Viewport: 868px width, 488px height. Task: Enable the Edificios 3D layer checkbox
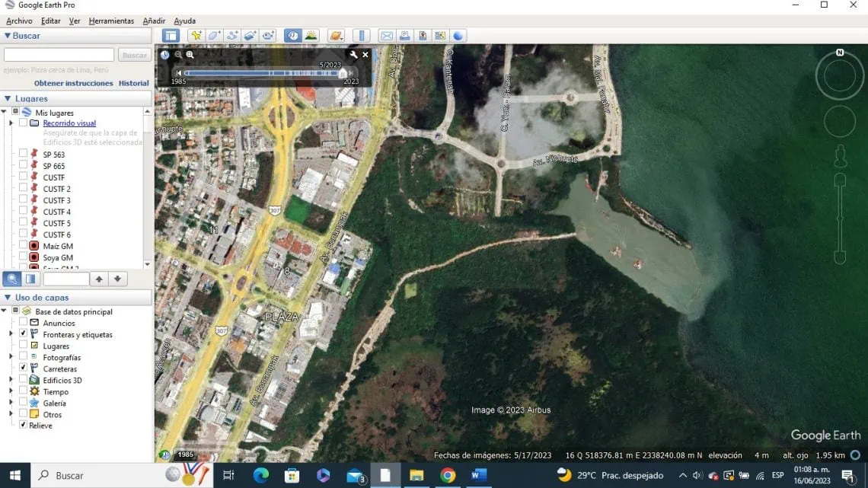click(x=23, y=381)
